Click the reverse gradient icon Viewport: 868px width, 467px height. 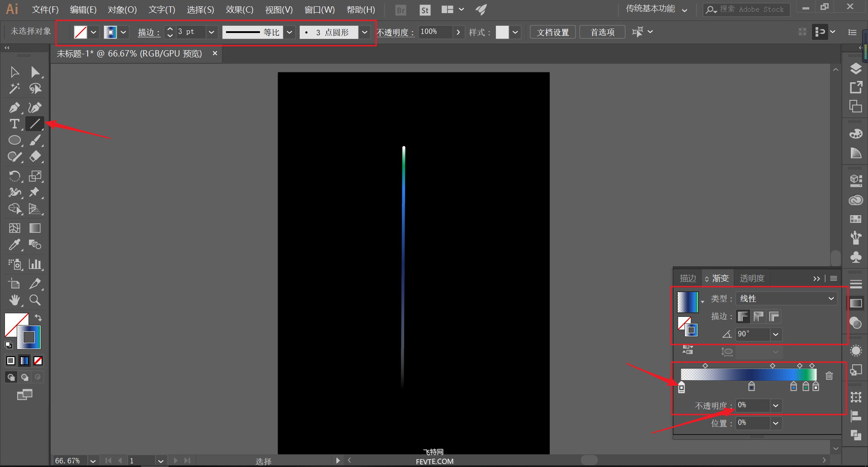(x=688, y=349)
